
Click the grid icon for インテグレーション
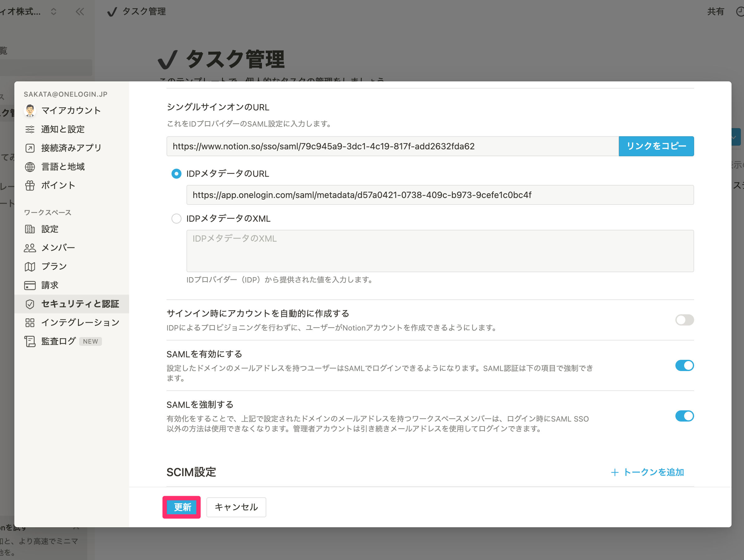click(30, 322)
